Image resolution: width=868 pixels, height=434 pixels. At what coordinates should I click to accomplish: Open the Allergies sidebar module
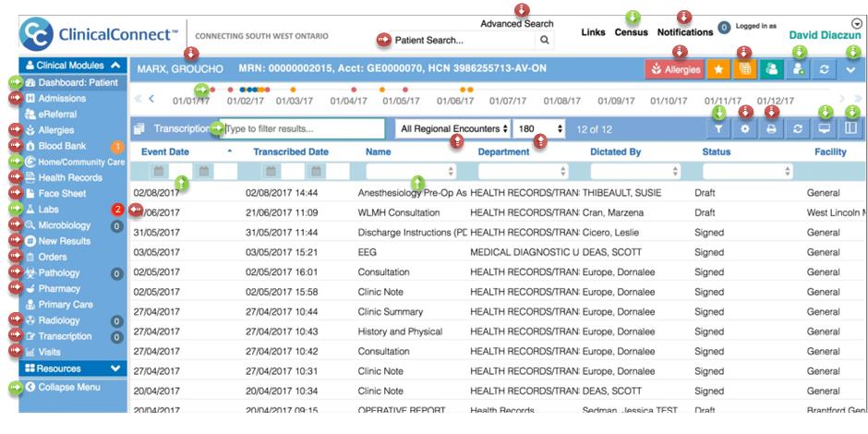(x=56, y=130)
